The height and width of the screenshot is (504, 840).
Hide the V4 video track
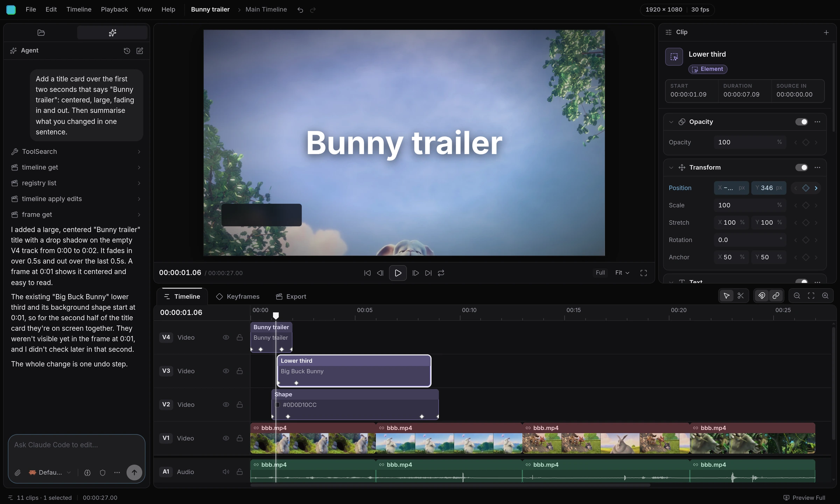pos(226,337)
